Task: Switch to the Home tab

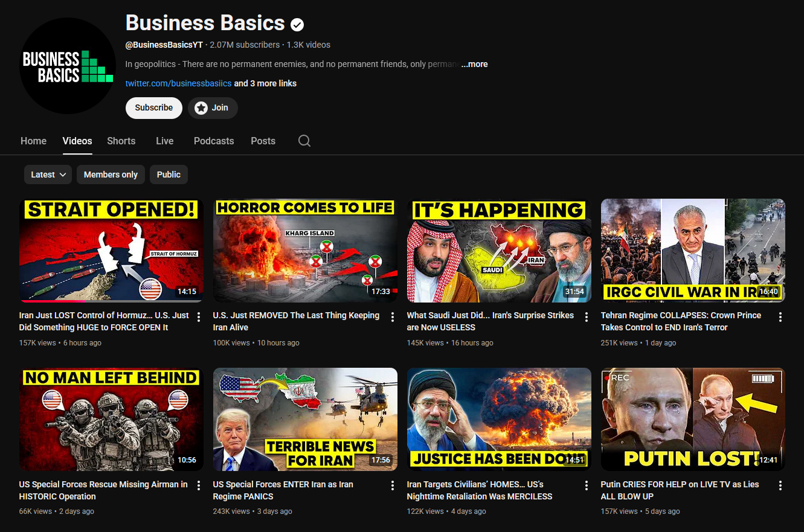Action: click(x=33, y=141)
